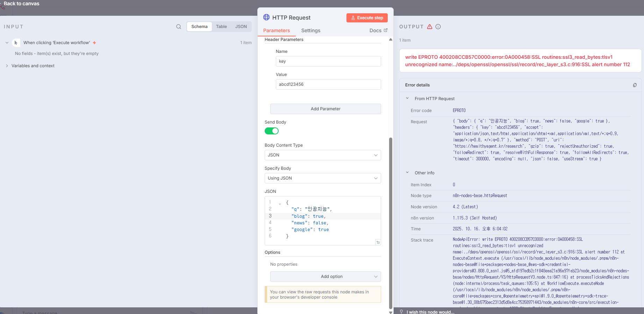Open Docs via the external link icon
Screen dimensions: 644x314
pyautogui.click(x=386, y=30)
